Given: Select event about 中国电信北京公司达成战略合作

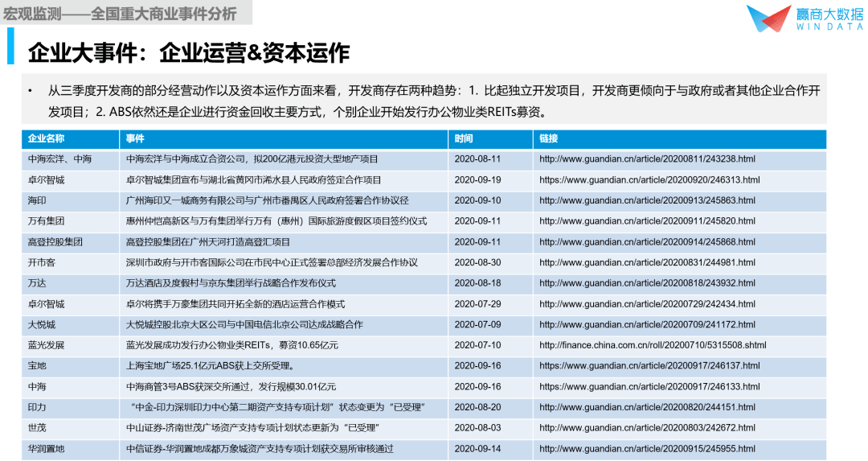Looking at the screenshot, I should [244, 325].
